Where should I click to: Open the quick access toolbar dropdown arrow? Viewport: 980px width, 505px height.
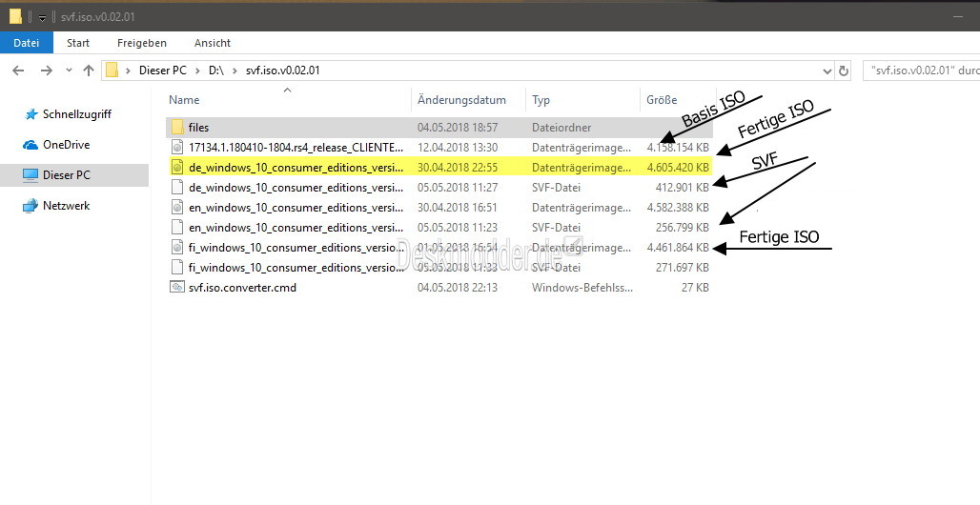(42, 18)
